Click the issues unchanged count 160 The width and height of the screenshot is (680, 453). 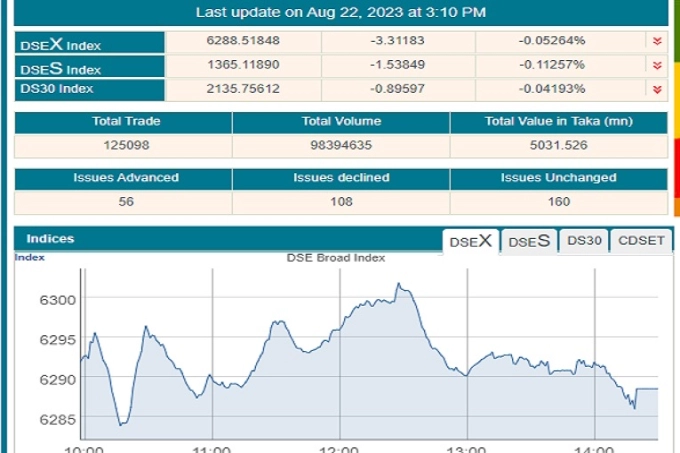[x=559, y=202]
